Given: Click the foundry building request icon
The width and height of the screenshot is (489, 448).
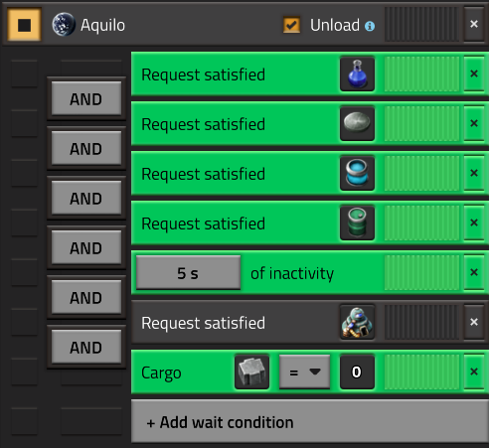Looking at the screenshot, I should (x=357, y=322).
